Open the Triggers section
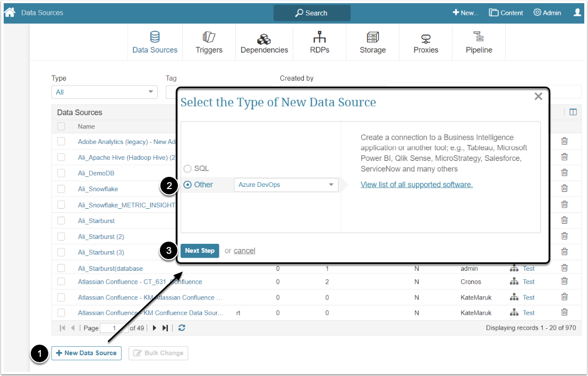The image size is (588, 376). click(209, 42)
